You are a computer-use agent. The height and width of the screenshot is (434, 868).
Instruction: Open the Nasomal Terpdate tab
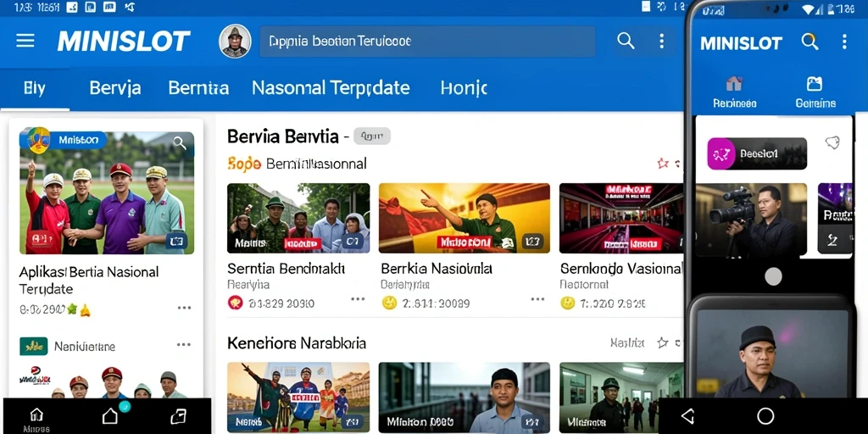tap(331, 88)
